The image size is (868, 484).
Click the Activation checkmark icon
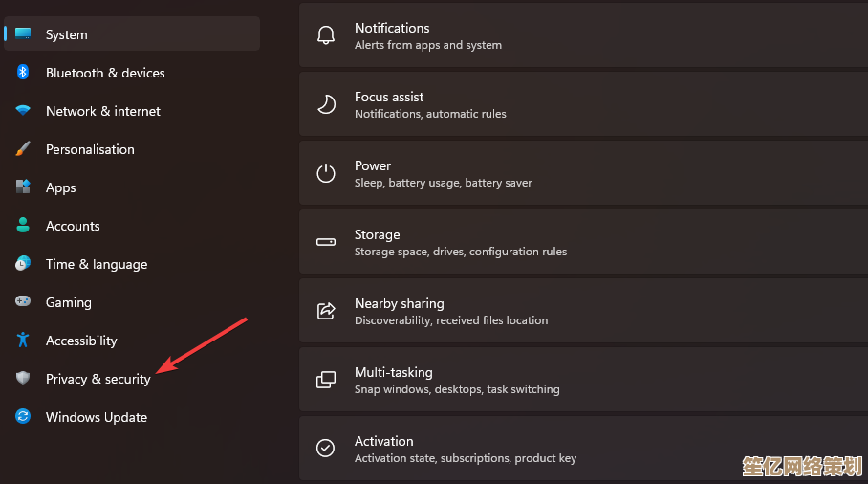(x=325, y=448)
